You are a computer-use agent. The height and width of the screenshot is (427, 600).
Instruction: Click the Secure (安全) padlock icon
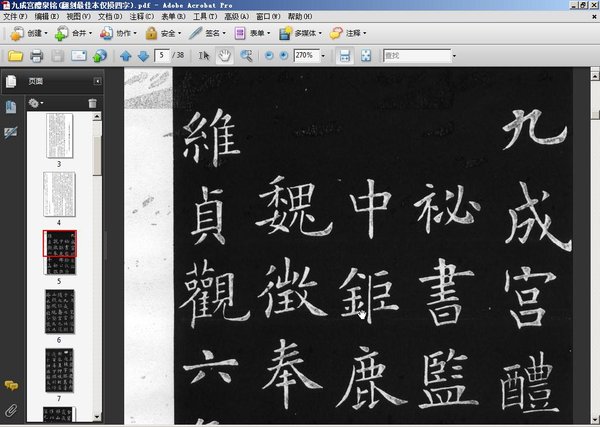[x=151, y=34]
